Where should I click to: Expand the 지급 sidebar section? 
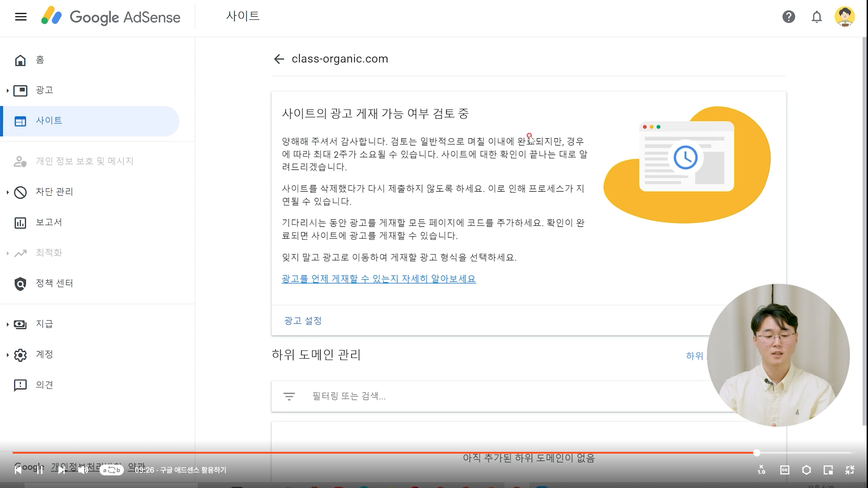click(x=8, y=324)
